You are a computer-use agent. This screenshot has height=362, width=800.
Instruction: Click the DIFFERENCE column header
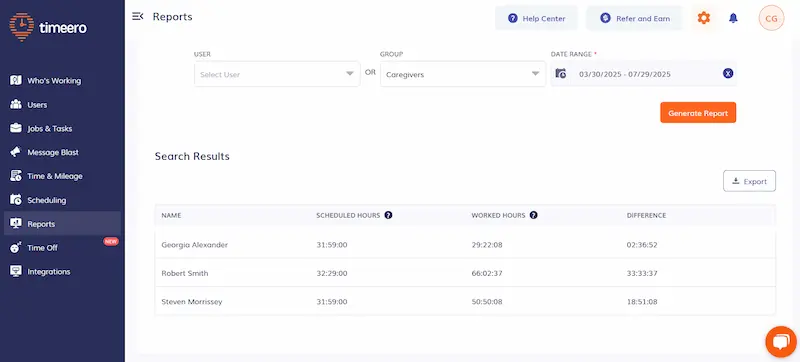[x=646, y=215]
